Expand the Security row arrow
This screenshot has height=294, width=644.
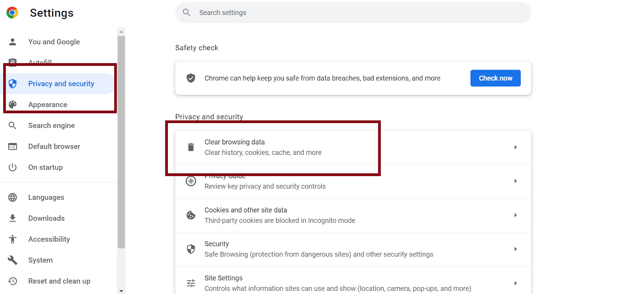click(x=515, y=249)
